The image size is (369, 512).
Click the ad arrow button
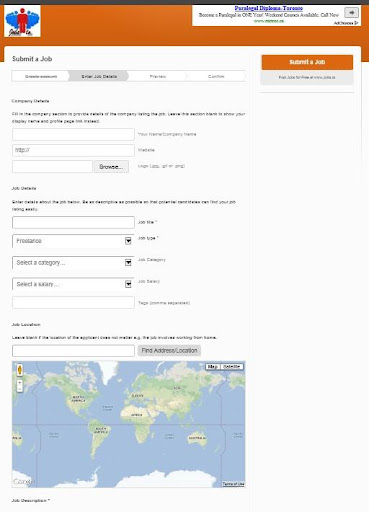(x=351, y=13)
